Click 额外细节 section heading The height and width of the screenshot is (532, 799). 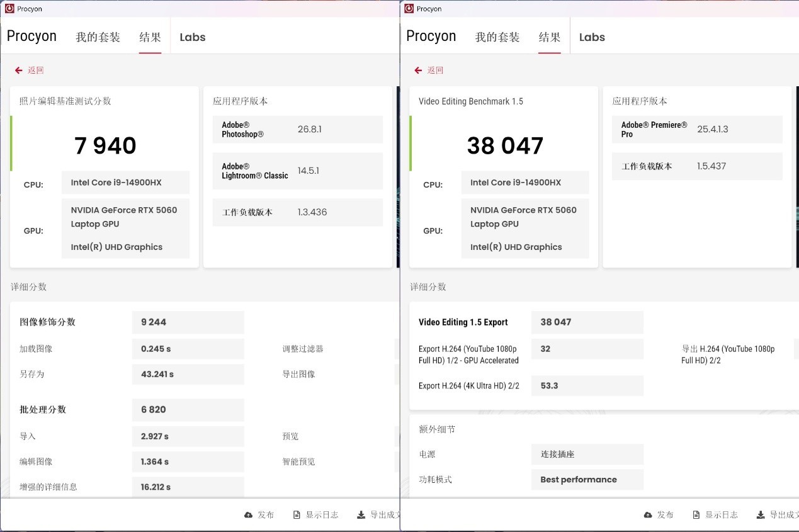(437, 429)
